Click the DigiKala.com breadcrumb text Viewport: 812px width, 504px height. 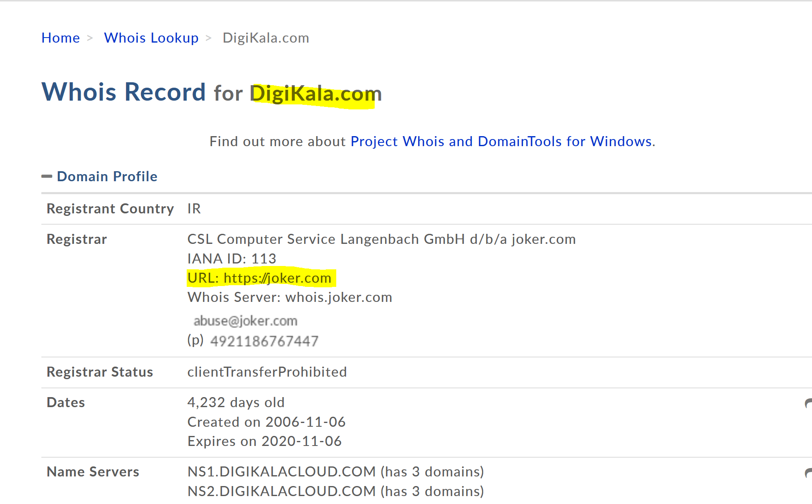point(266,38)
